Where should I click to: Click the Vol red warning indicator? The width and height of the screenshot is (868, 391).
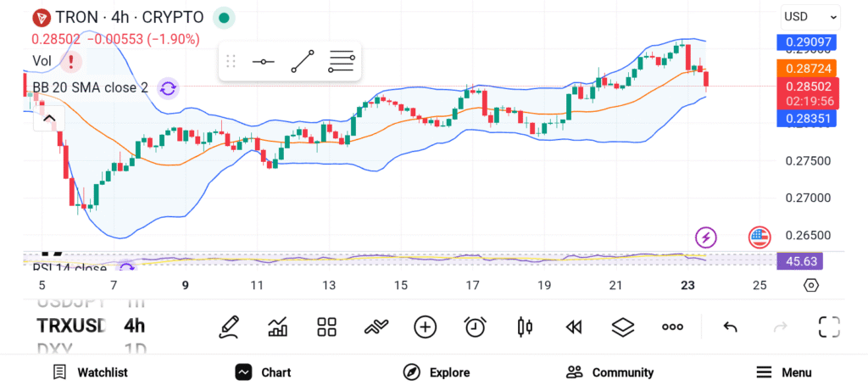pos(71,61)
